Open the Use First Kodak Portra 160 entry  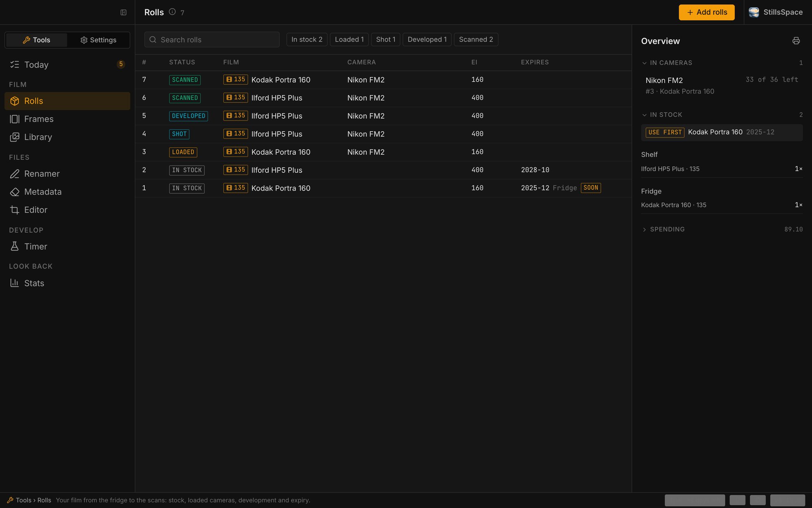tap(722, 132)
